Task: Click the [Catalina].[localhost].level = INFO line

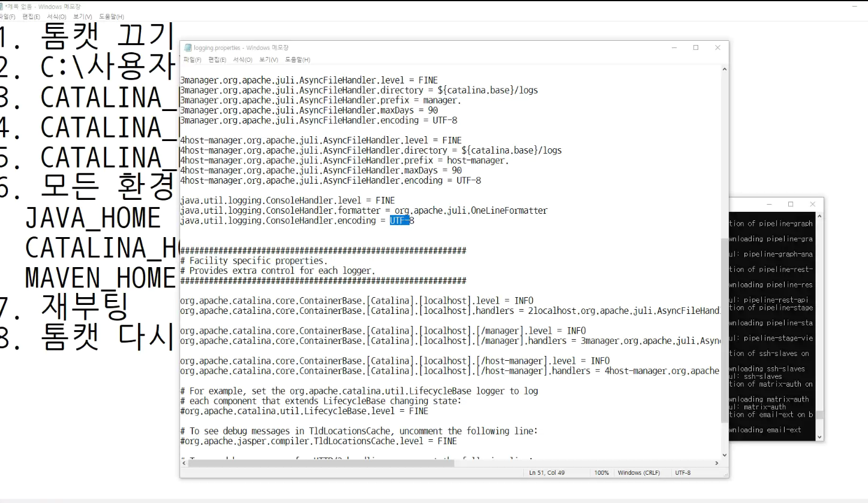Action: 356,301
